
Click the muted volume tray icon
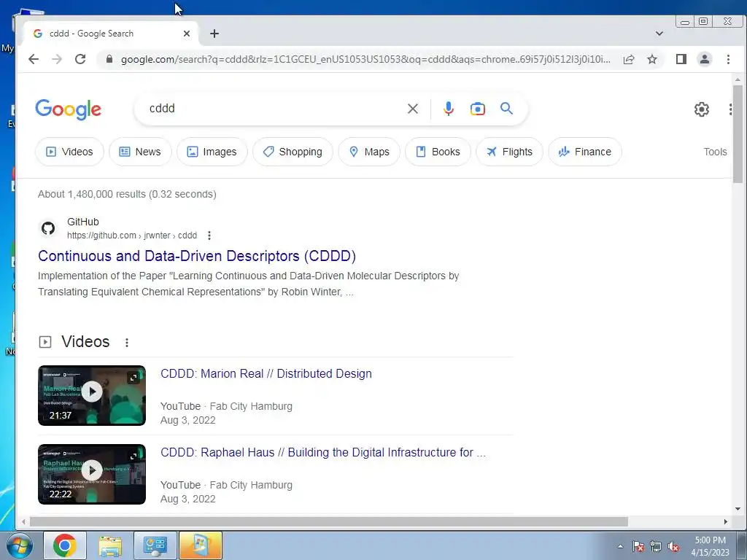673,547
